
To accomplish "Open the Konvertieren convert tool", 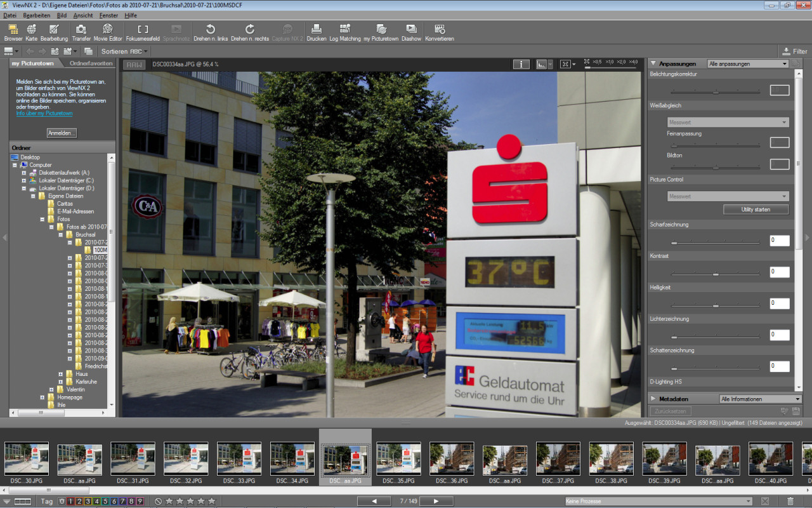I will 440,32.
